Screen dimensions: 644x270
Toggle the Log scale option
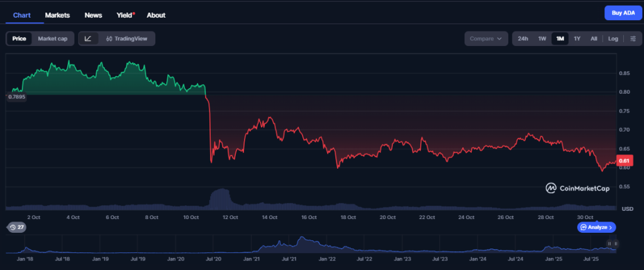[x=613, y=38]
